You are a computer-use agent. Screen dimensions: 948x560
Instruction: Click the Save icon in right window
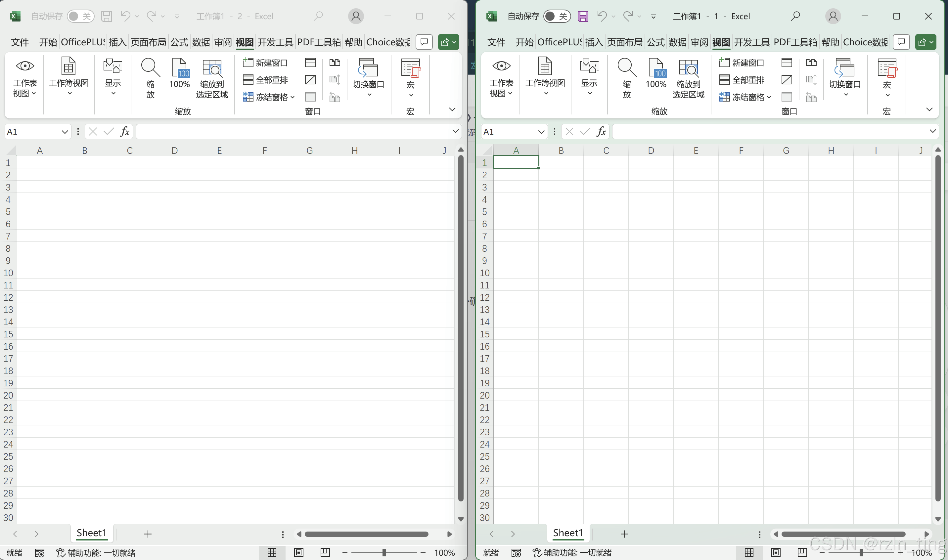(x=583, y=16)
